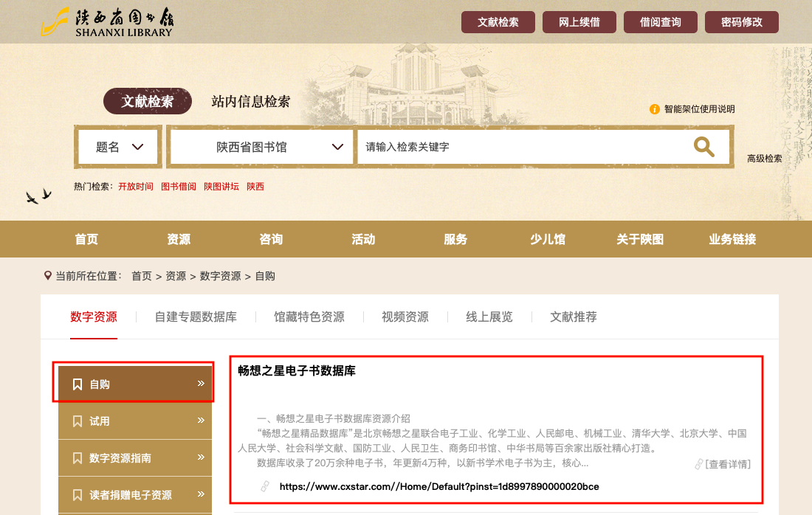
Task: Click the magnifying glass search icon
Action: point(703,147)
